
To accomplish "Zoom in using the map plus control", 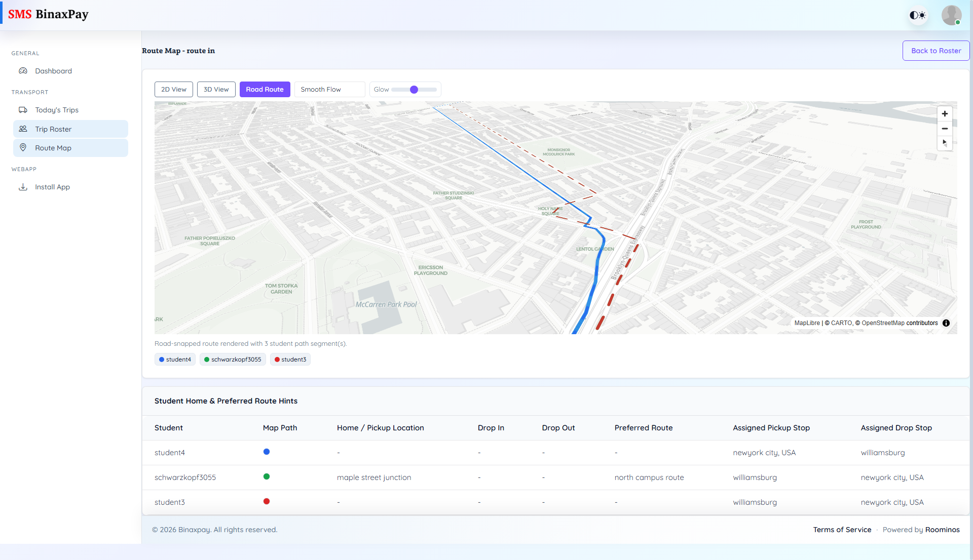I will [x=945, y=113].
